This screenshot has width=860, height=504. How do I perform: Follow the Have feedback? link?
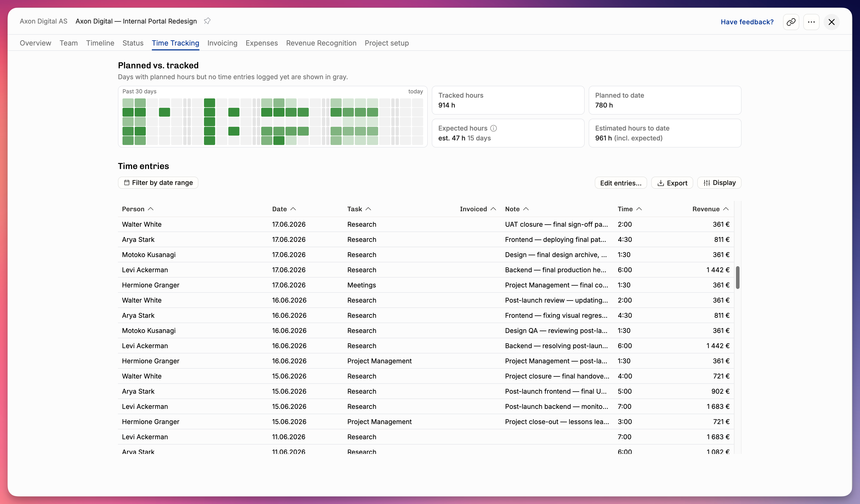click(x=747, y=22)
